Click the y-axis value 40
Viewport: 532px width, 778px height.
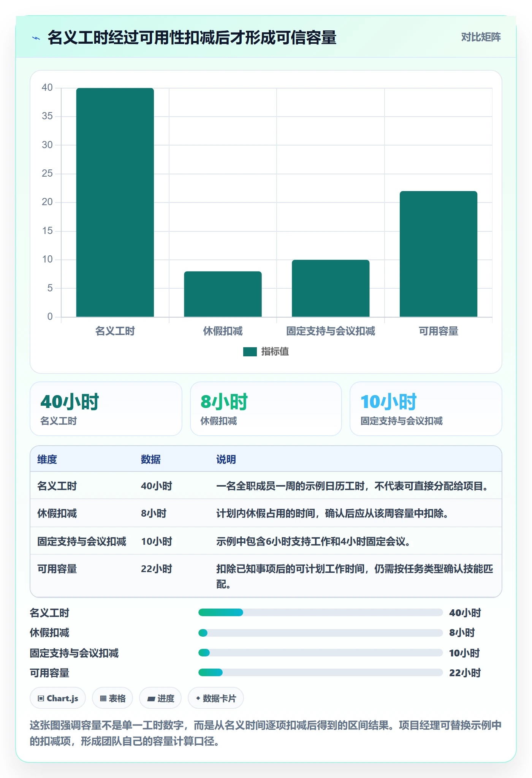pyautogui.click(x=47, y=88)
